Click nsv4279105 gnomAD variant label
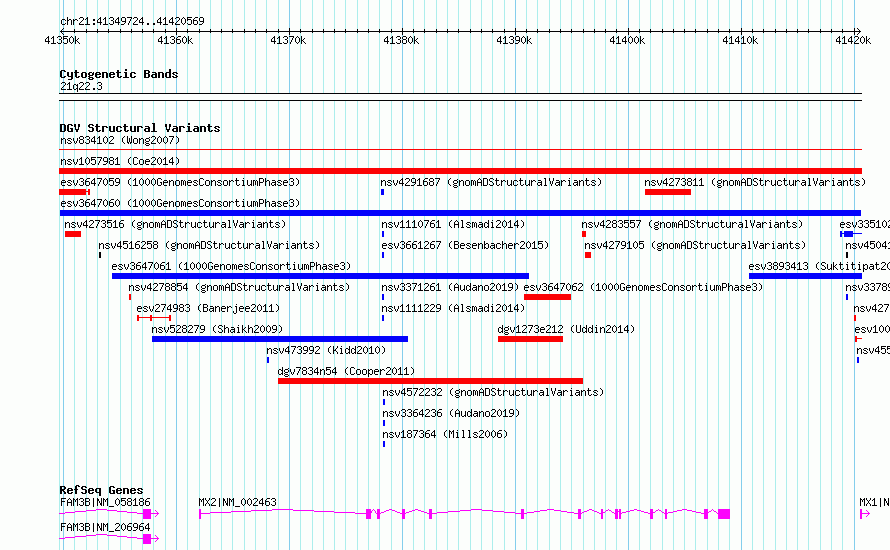Image resolution: width=890 pixels, height=550 pixels. click(695, 245)
